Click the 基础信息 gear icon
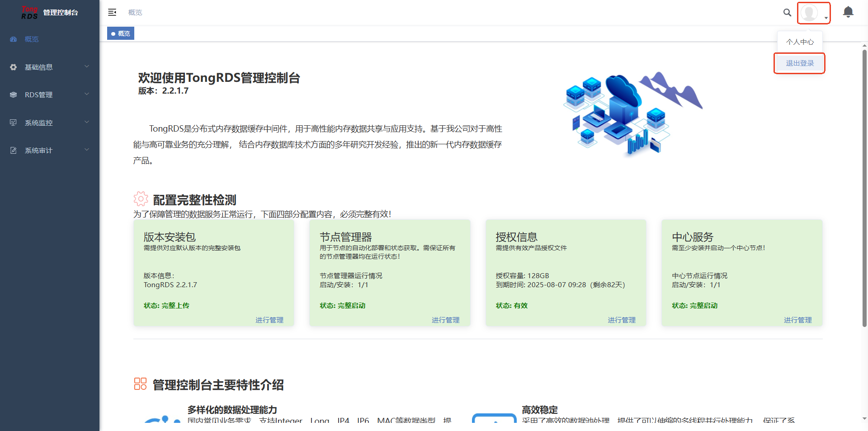 click(14, 67)
